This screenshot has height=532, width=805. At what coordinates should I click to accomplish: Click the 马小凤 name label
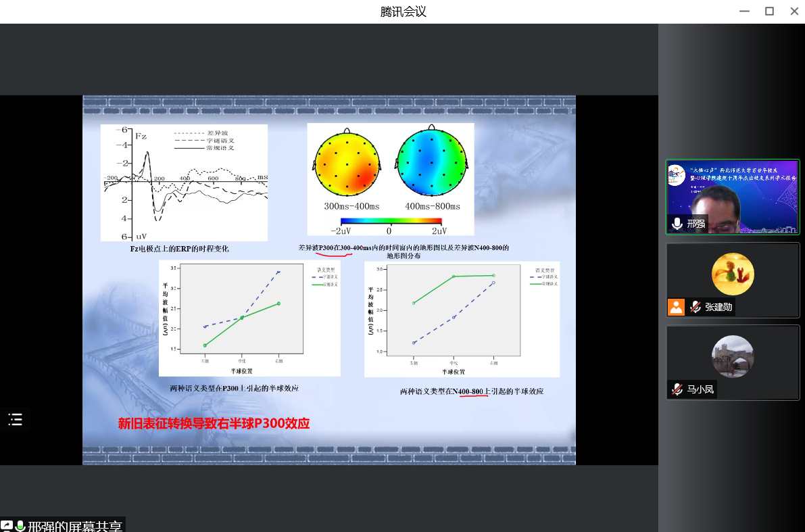tap(700, 389)
